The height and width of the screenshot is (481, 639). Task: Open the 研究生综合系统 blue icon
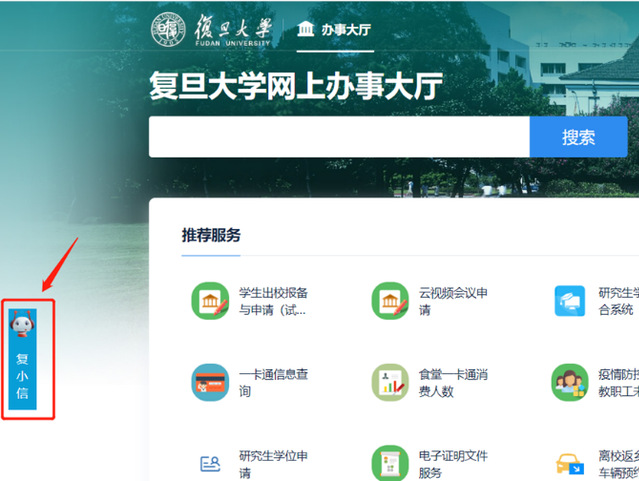pyautogui.click(x=570, y=301)
